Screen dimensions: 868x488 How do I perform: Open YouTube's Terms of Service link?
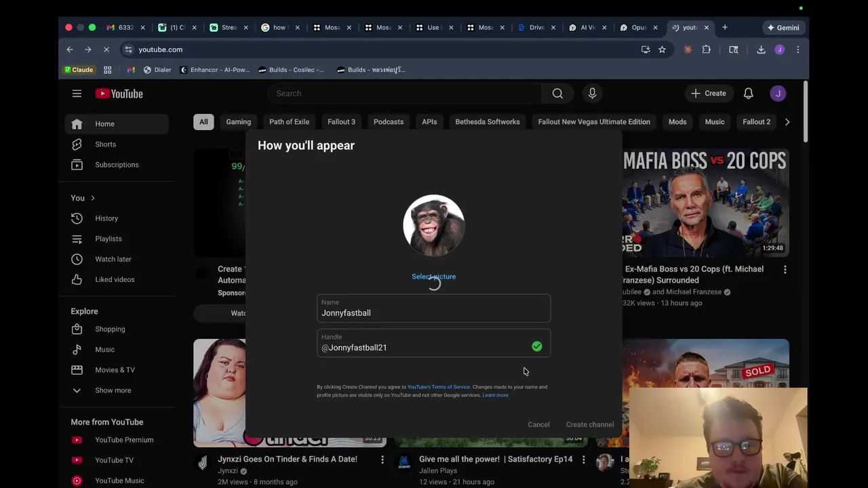point(438,387)
